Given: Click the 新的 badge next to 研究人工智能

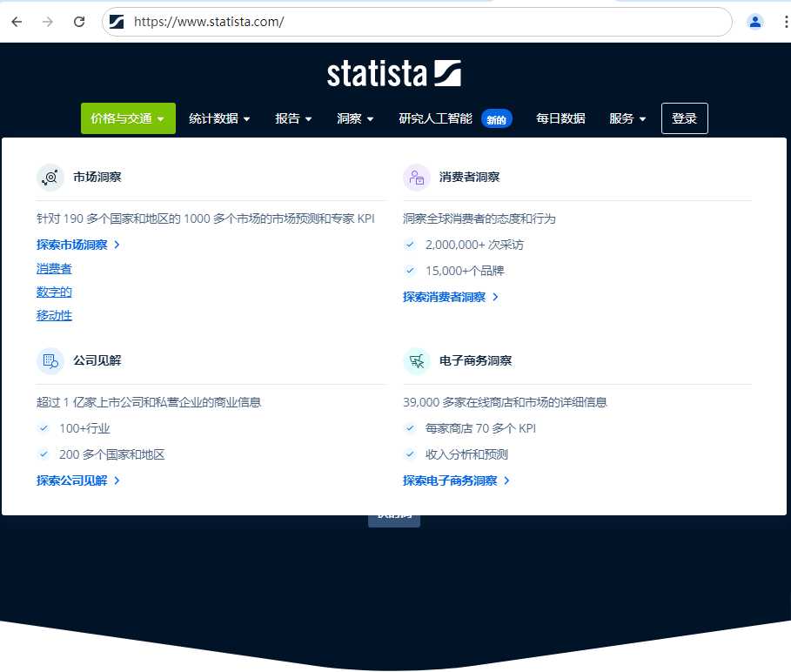Looking at the screenshot, I should click(x=496, y=119).
